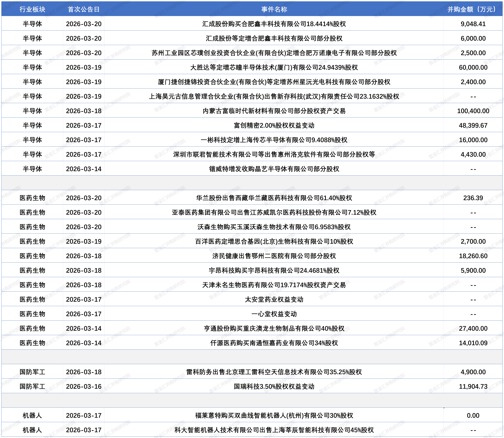Select event 锴威特增发收购晶艺半导体有限公司部分股权
This screenshot has height=438, width=504.
point(274,169)
